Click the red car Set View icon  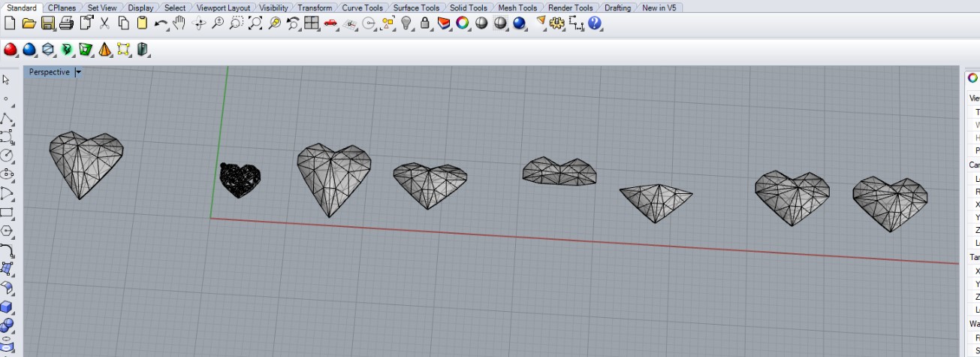click(x=330, y=23)
